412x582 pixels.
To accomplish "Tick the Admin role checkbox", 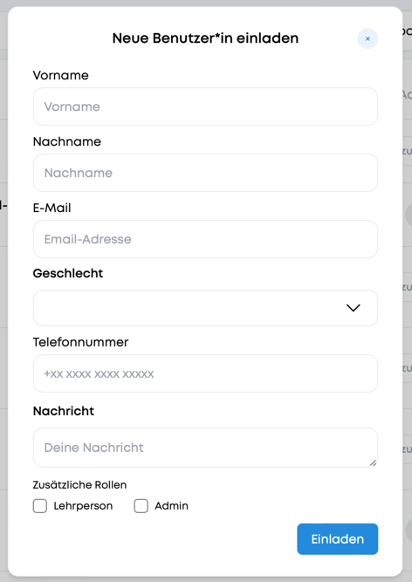I will [x=141, y=506].
